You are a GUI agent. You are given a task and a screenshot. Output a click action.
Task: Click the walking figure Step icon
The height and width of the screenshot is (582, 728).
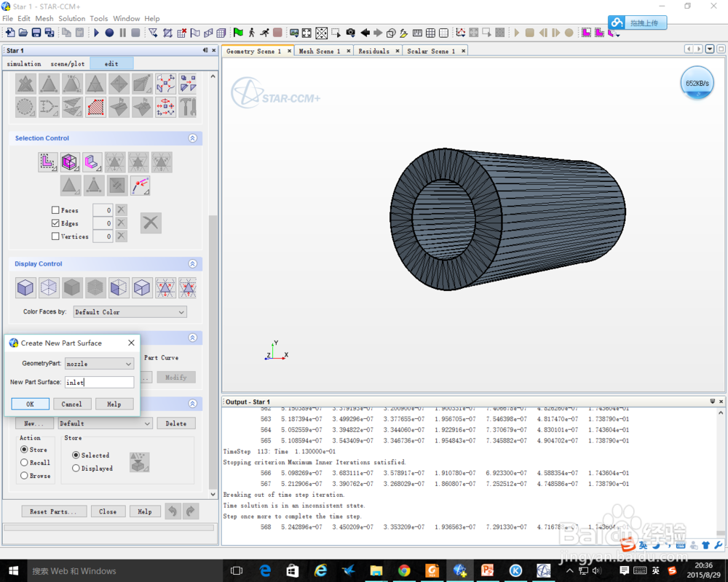pos(251,33)
